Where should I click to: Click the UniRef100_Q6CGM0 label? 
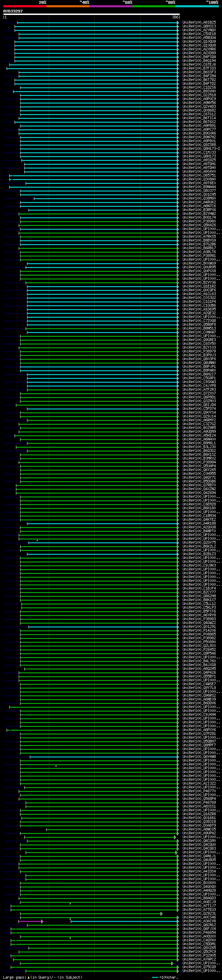[199, 841]
